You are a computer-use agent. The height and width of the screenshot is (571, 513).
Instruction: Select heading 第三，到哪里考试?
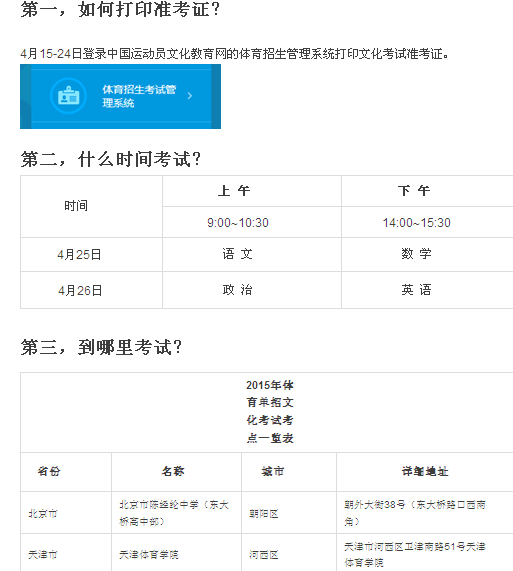(101, 347)
